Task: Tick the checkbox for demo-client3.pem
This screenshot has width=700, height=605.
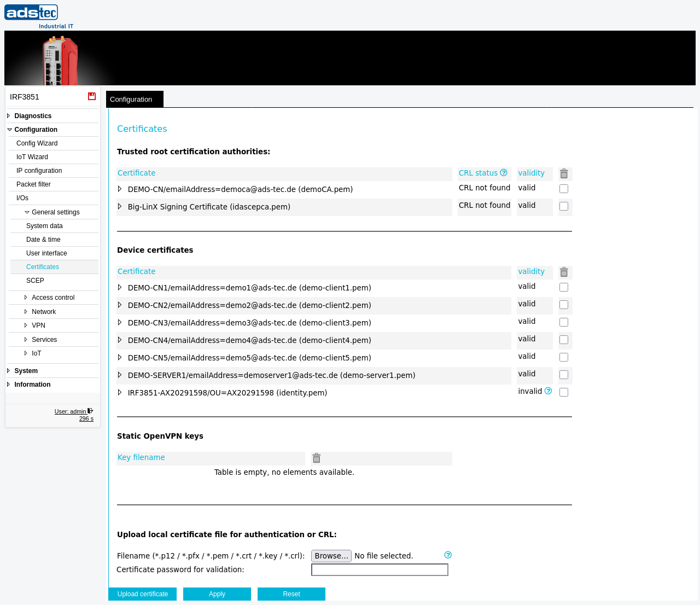Action: pyautogui.click(x=564, y=322)
